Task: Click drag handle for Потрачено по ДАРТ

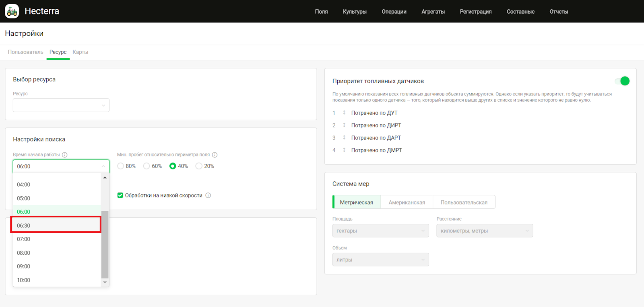Action: [344, 138]
